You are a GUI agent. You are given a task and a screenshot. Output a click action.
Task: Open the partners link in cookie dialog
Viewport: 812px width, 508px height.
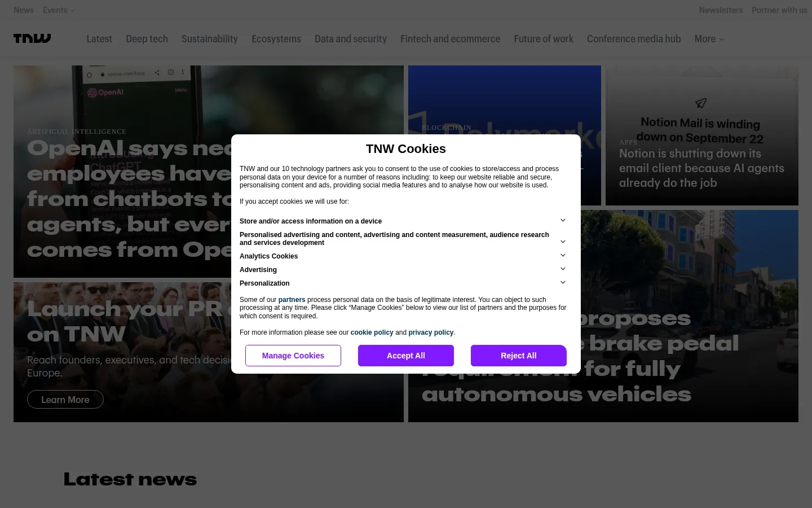[292, 300]
